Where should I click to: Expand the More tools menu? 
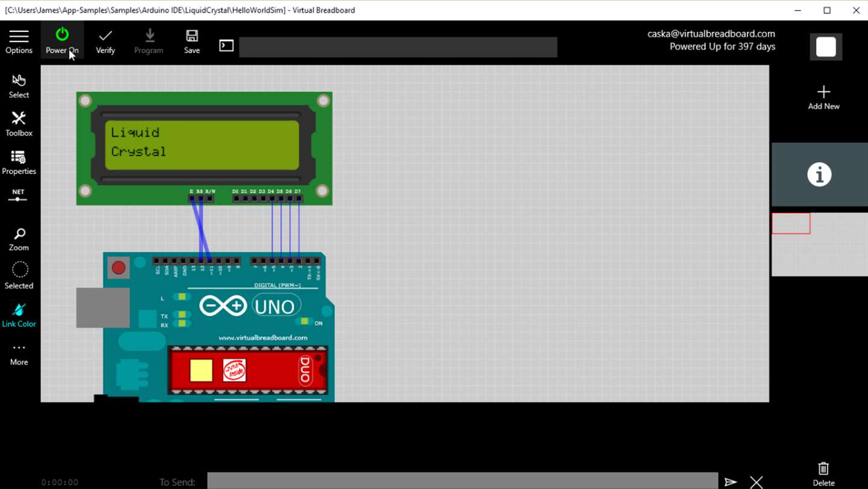[19, 354]
